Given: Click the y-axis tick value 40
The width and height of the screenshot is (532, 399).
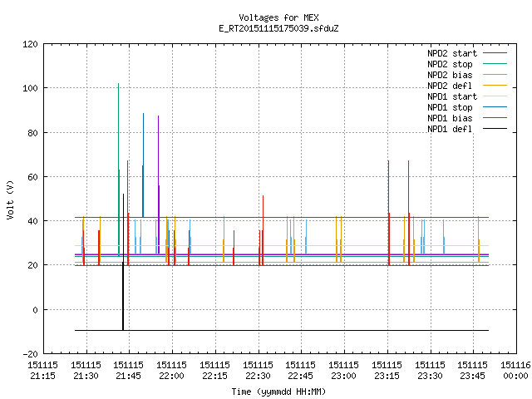Looking at the screenshot, I should [x=32, y=221].
